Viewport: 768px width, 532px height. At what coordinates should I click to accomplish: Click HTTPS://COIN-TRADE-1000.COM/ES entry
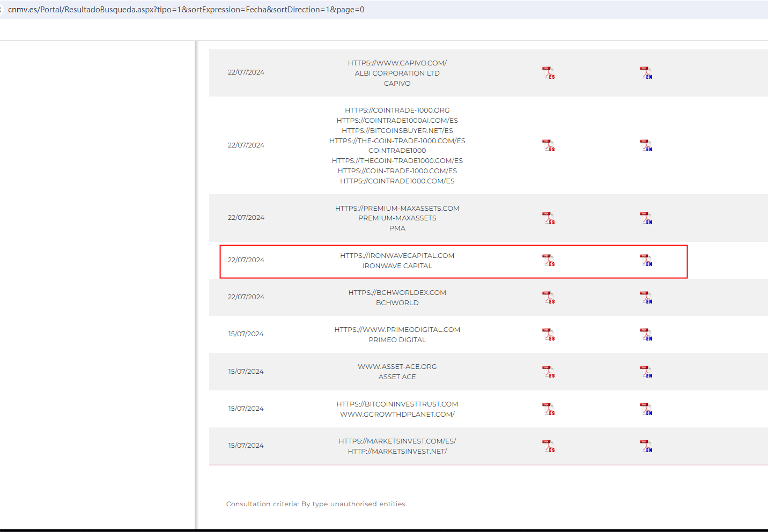pyautogui.click(x=397, y=171)
